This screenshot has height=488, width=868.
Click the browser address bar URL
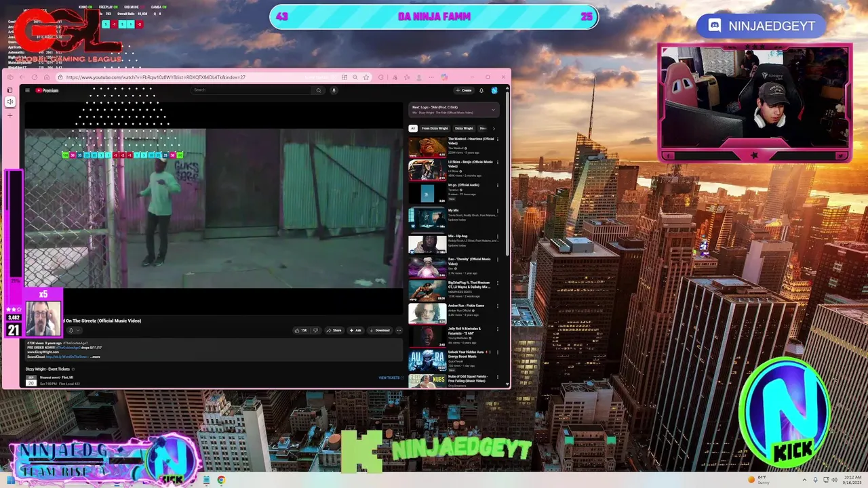[156, 77]
